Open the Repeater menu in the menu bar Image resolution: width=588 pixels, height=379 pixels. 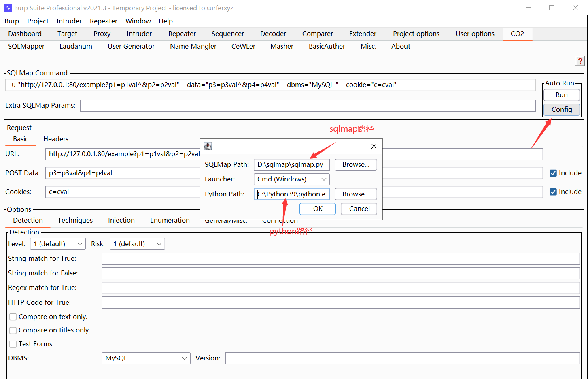click(104, 21)
